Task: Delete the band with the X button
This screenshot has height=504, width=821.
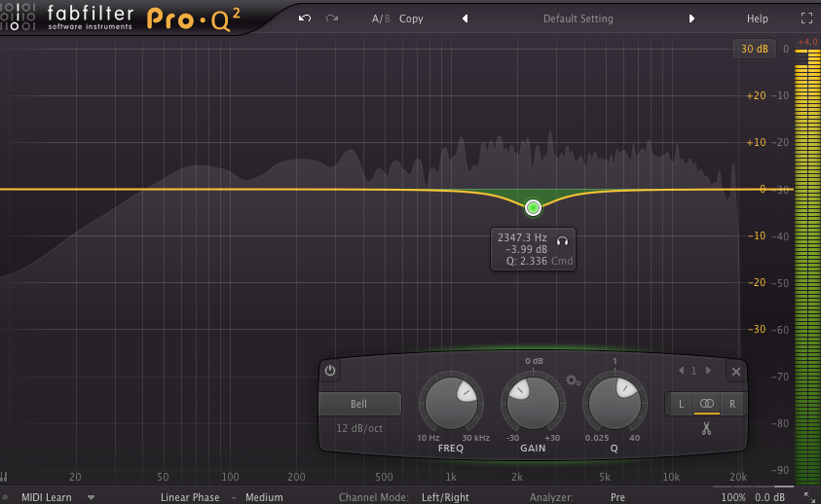Action: 736,372
